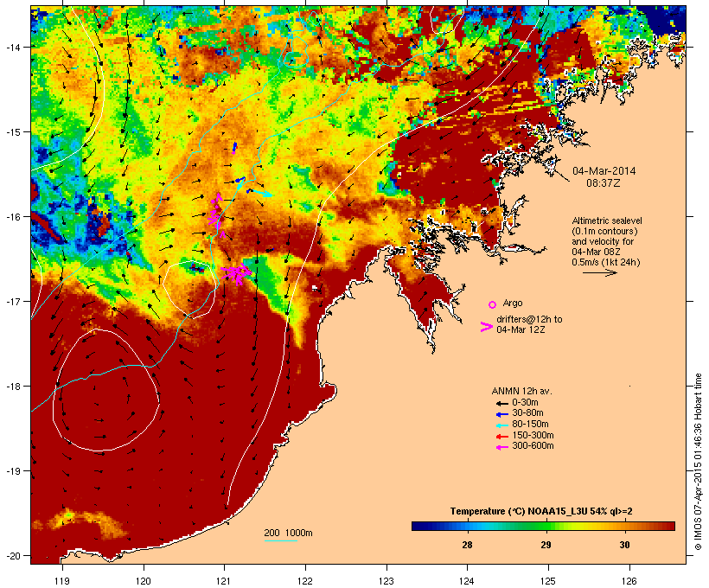Click the colorbar tick label 29

pyautogui.click(x=546, y=545)
